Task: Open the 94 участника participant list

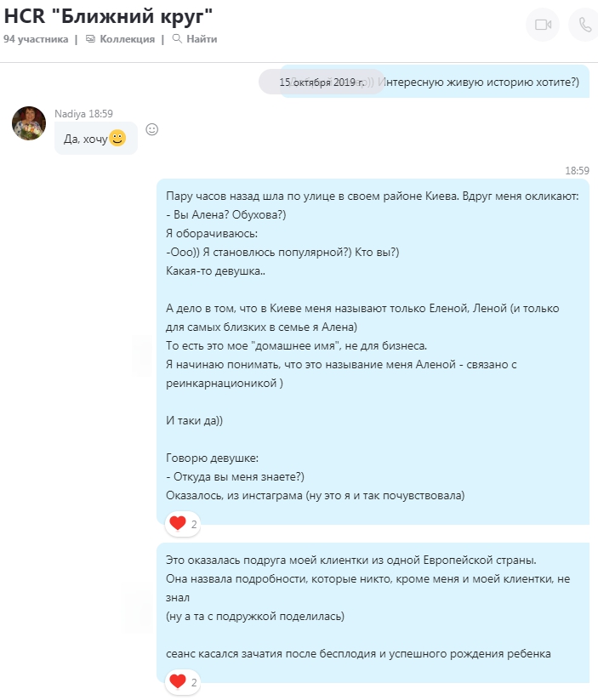Action: (x=36, y=39)
